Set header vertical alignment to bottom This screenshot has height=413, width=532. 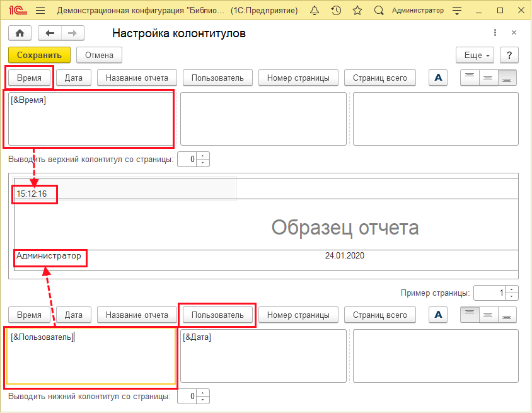point(507,78)
